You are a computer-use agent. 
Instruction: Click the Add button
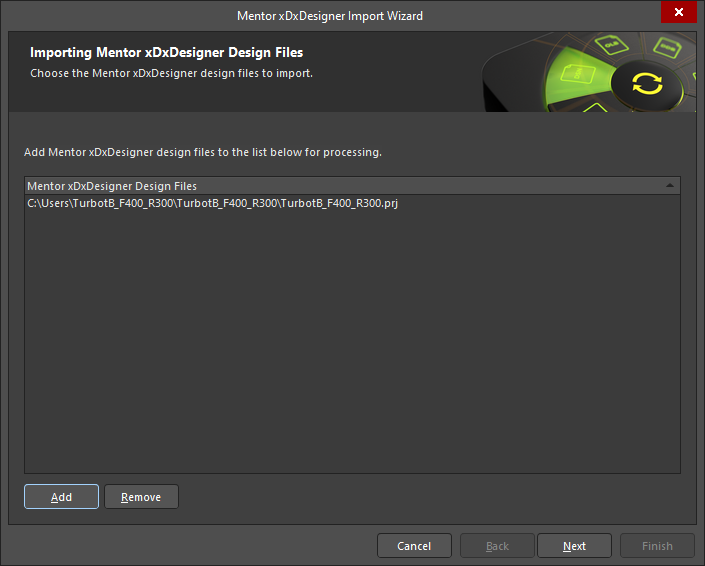(61, 497)
